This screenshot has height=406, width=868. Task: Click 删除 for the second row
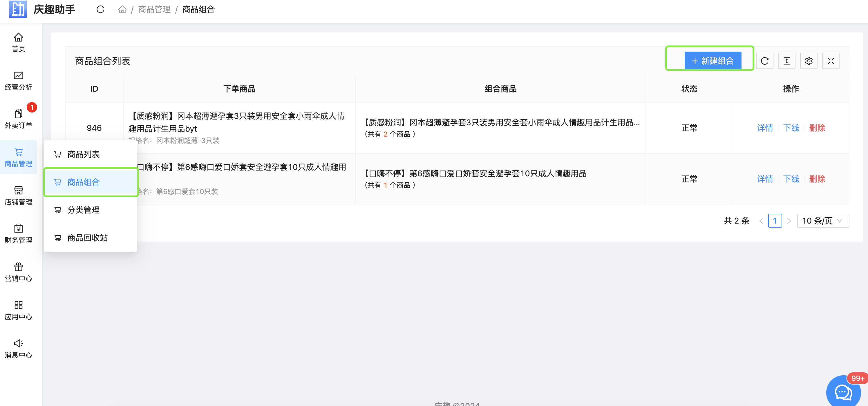(x=817, y=179)
